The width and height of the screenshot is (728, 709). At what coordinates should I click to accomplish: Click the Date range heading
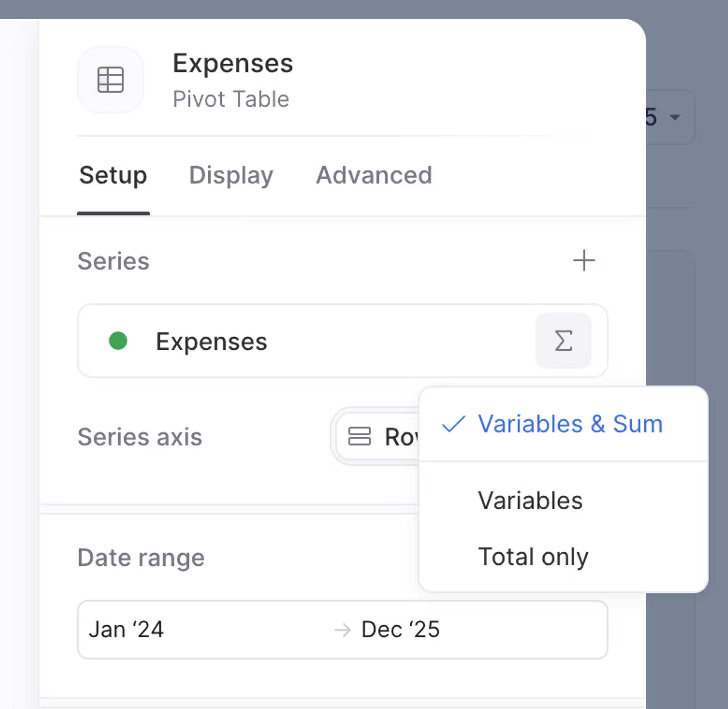[x=141, y=558]
